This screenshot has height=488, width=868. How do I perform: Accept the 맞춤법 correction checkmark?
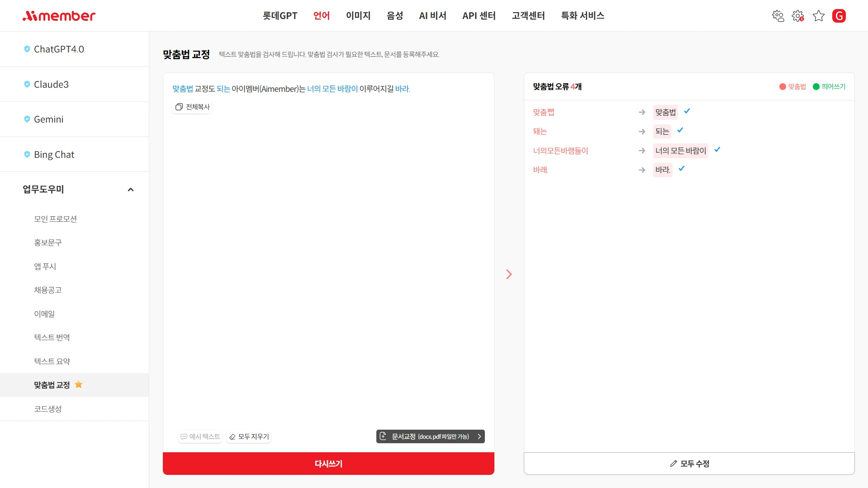[687, 111]
